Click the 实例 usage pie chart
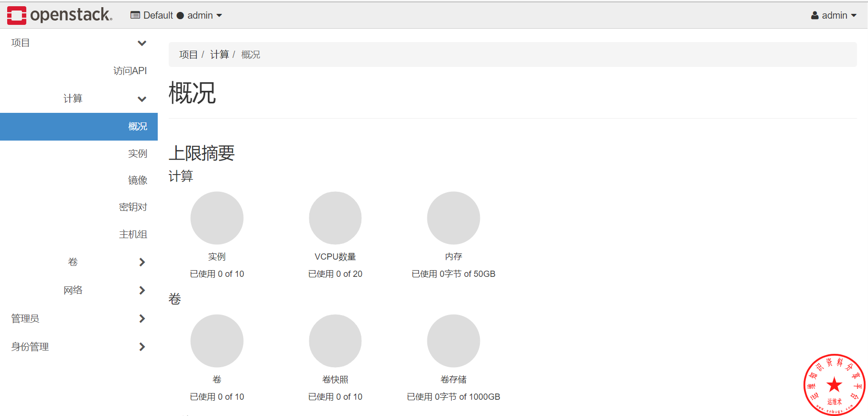This screenshot has height=416, width=868. 217,218
